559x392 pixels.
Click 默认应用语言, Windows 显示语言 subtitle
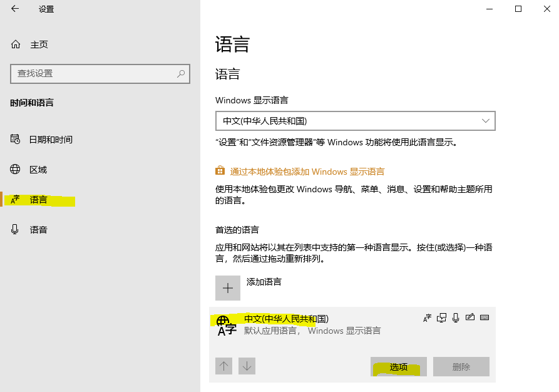click(x=312, y=331)
